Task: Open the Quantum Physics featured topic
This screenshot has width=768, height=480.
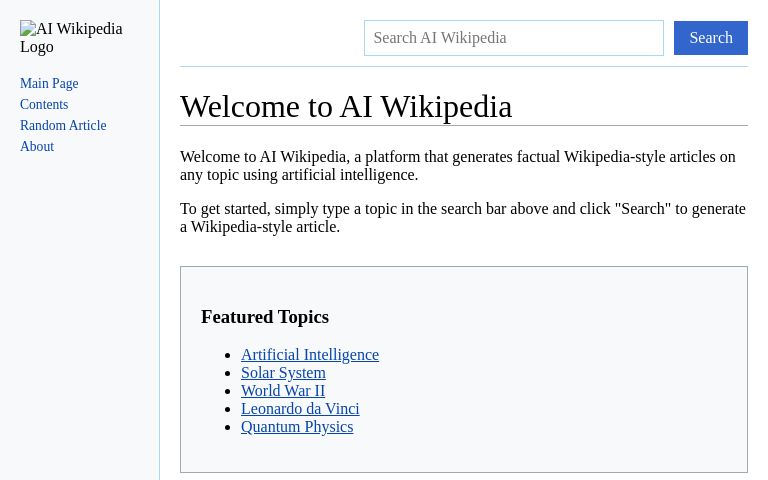Action: [297, 427]
